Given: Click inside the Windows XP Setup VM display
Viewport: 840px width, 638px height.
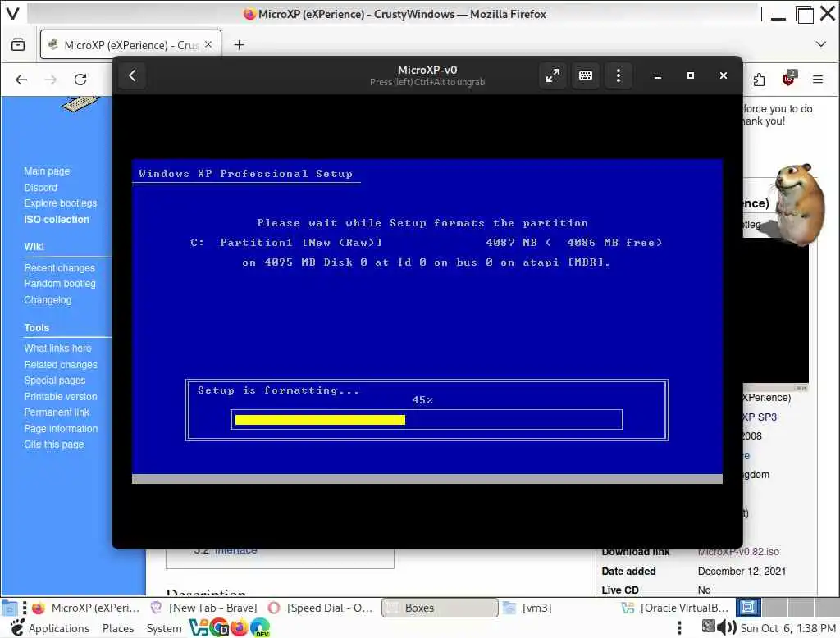Looking at the screenshot, I should pos(427,321).
